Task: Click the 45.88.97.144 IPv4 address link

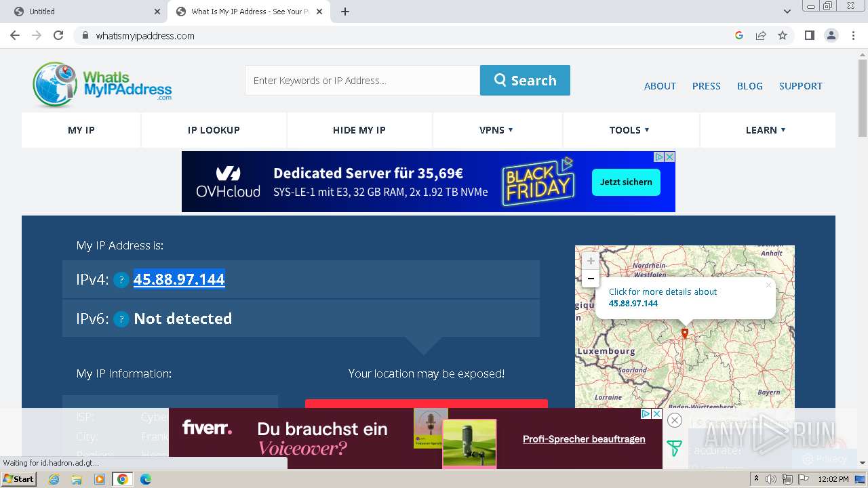Action: coord(179,279)
